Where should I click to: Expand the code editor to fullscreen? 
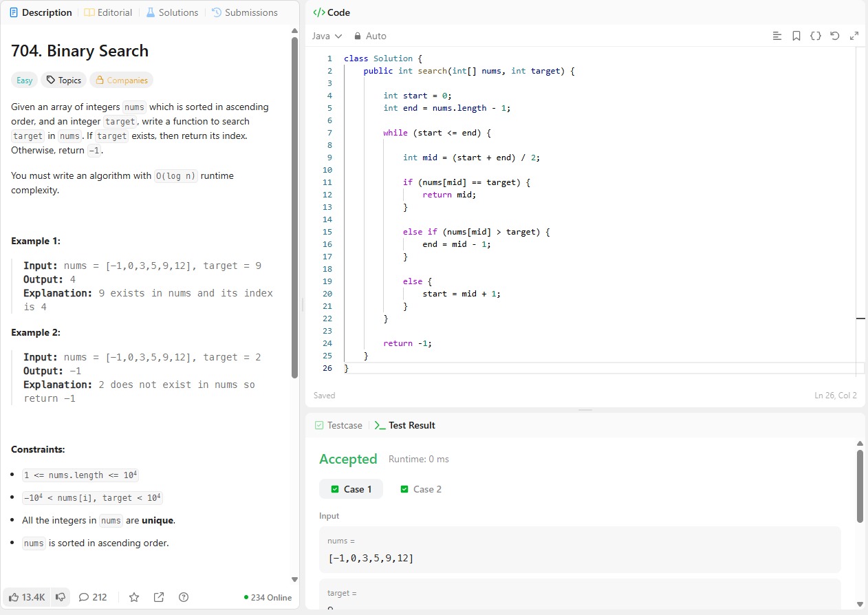(854, 36)
